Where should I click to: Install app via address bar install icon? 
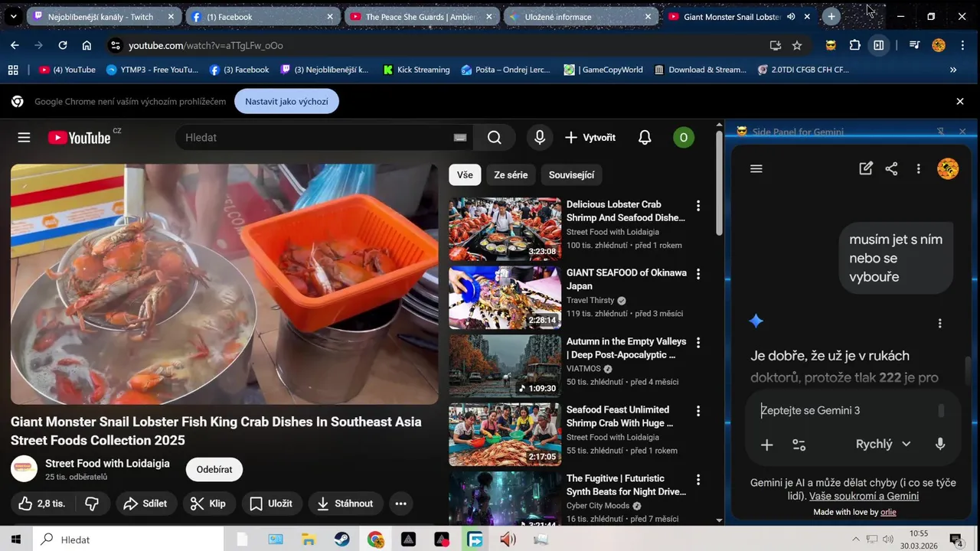(776, 45)
